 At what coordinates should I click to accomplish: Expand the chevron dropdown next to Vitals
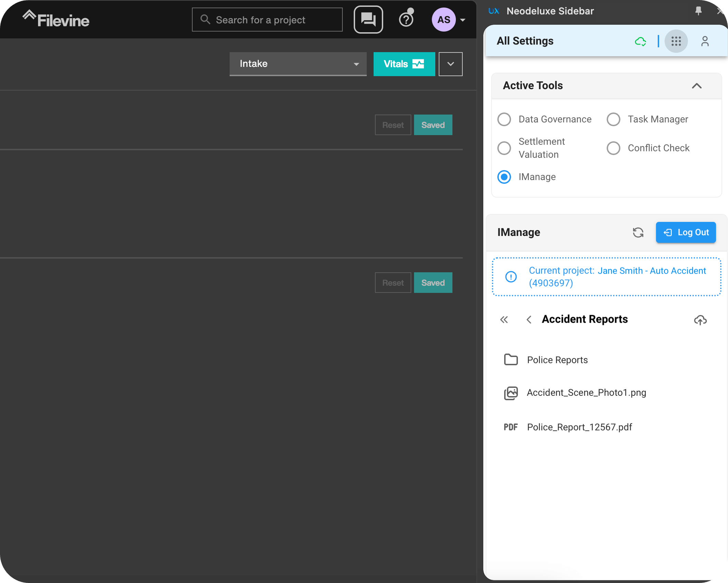(x=450, y=64)
